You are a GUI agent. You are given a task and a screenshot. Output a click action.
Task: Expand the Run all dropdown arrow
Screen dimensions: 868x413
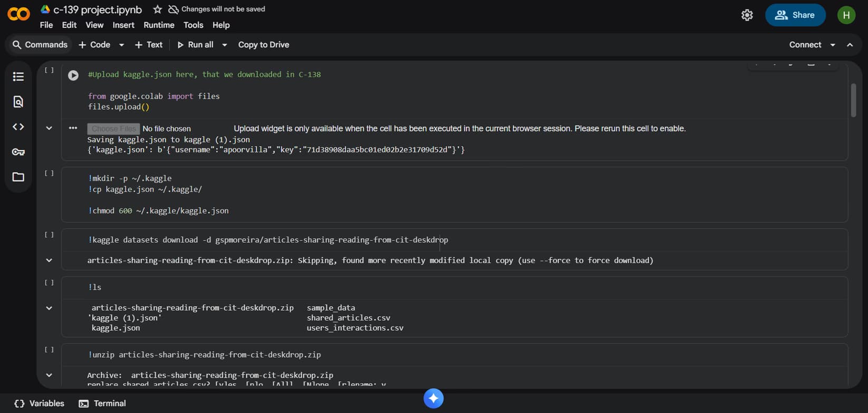coord(225,45)
